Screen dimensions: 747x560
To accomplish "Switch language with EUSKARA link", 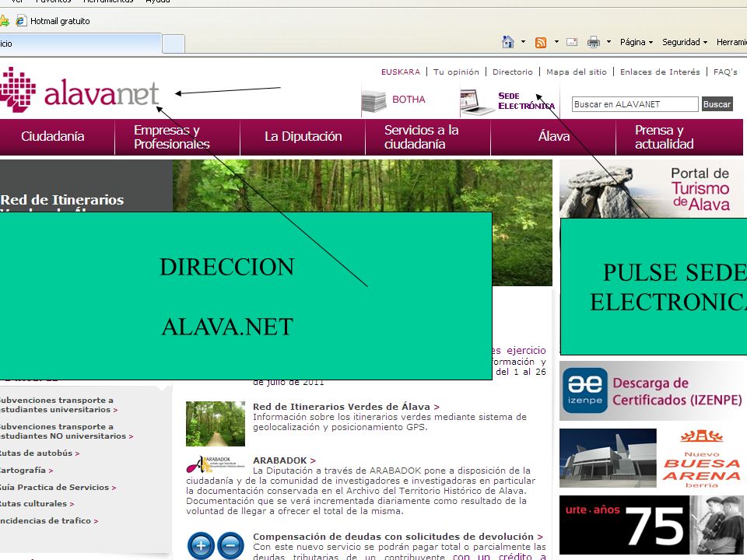I will 401,72.
